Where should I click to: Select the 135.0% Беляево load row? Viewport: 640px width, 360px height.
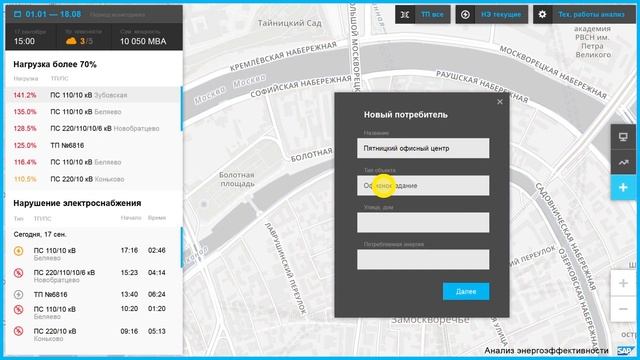pyautogui.click(x=93, y=112)
